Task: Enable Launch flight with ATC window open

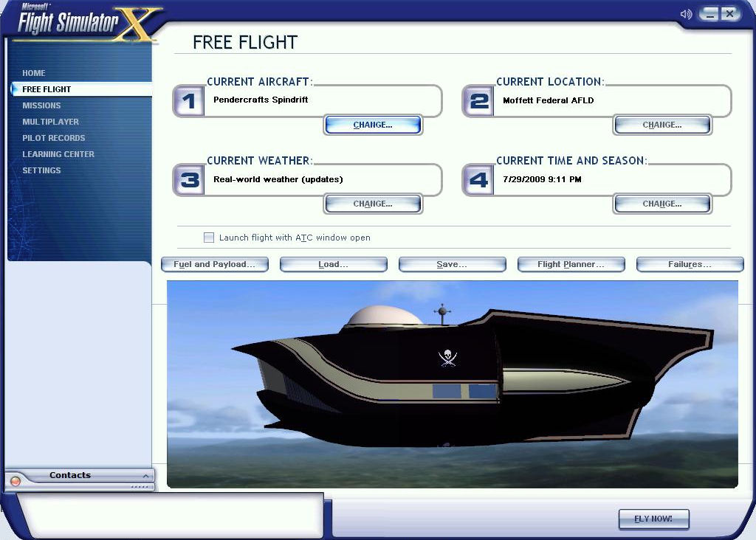Action: point(209,238)
